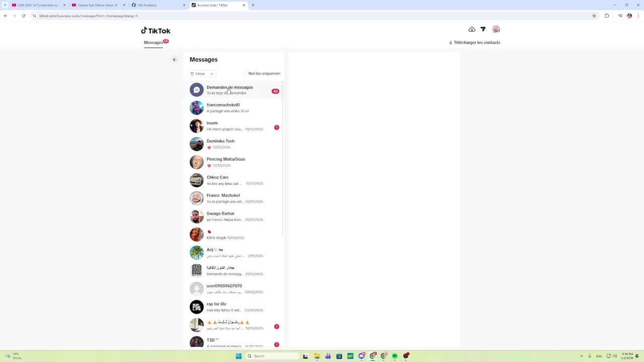Open the cloud upload icon
This screenshot has width=644, height=362.
click(471, 29)
